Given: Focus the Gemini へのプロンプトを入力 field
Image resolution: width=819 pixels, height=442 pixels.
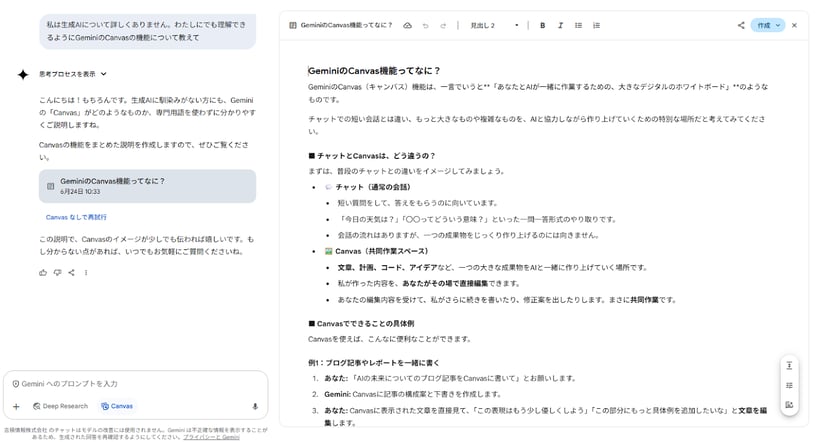Looking at the screenshot, I should (x=136, y=383).
